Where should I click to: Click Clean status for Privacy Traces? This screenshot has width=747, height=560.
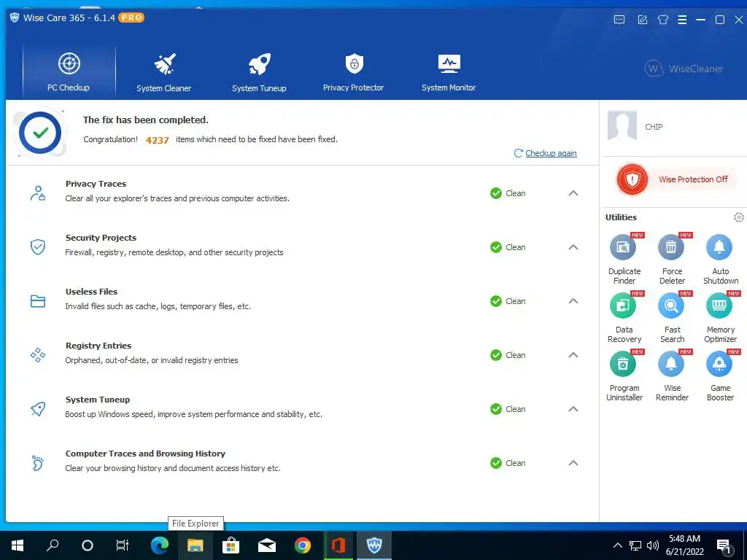coord(508,193)
